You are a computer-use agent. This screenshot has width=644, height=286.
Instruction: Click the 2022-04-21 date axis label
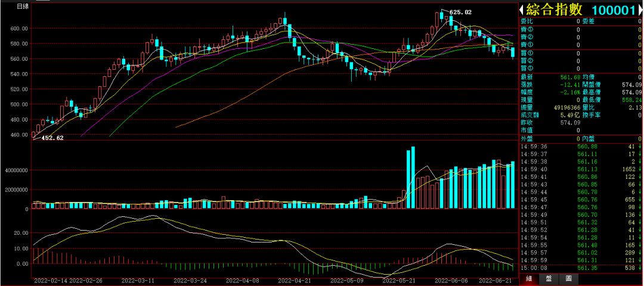(x=295, y=281)
